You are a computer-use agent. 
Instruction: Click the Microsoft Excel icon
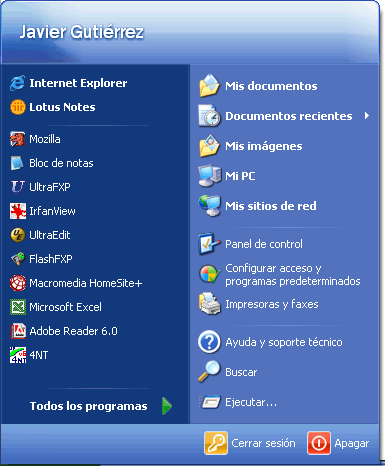(18, 307)
